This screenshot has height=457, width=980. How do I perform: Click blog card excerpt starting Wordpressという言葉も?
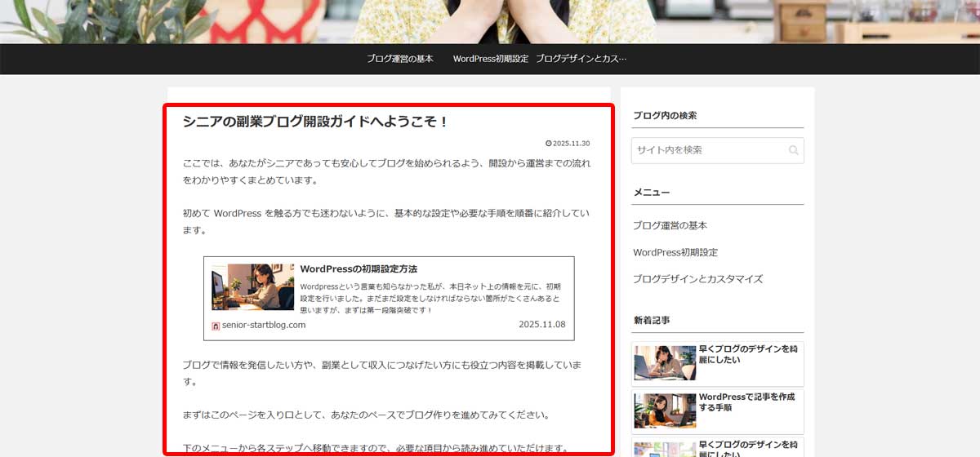coord(430,299)
